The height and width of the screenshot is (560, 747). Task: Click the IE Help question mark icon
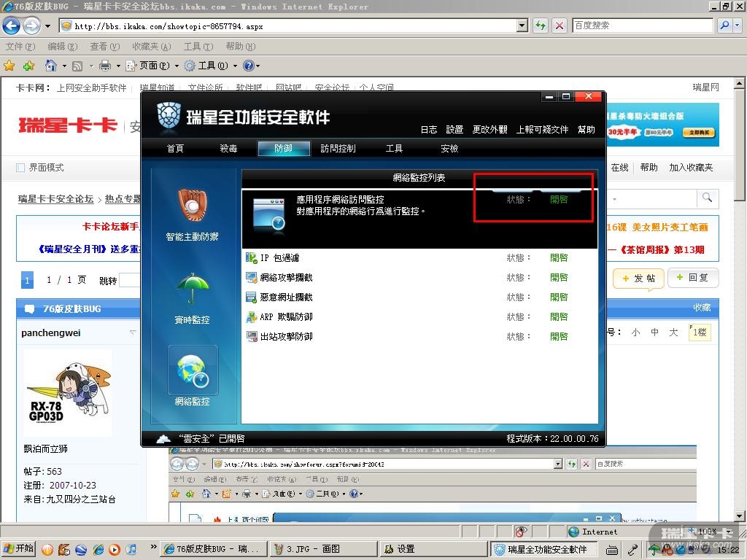pos(248,66)
